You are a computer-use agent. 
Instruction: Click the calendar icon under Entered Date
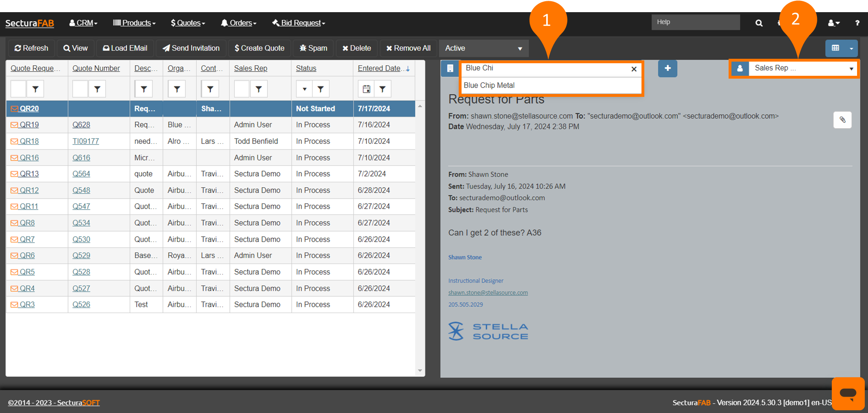coord(366,89)
